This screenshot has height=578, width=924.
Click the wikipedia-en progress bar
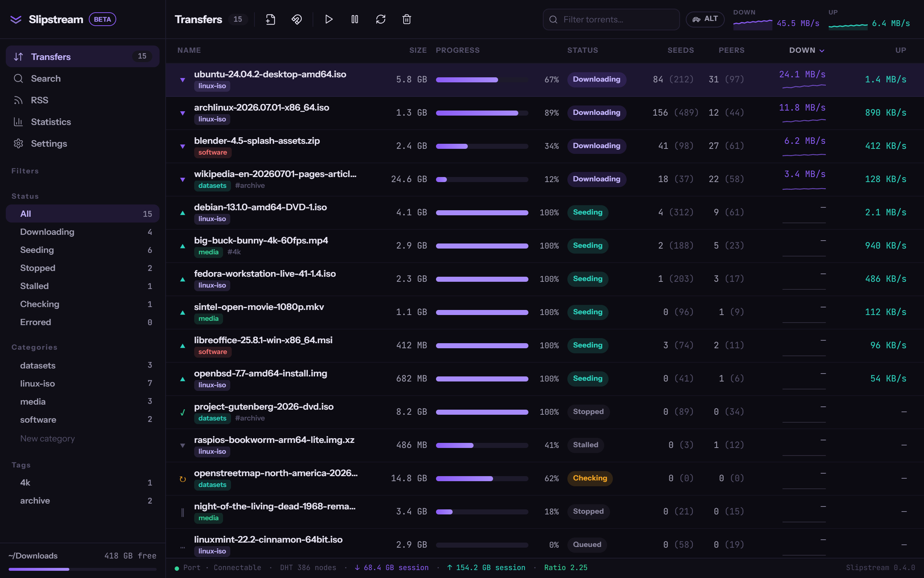click(x=482, y=179)
